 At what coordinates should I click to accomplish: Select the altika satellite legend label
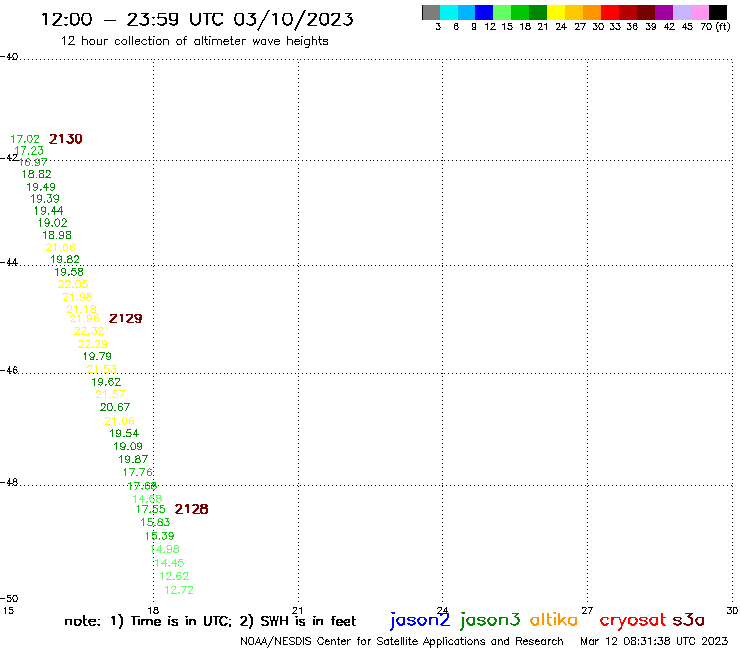pos(554,619)
